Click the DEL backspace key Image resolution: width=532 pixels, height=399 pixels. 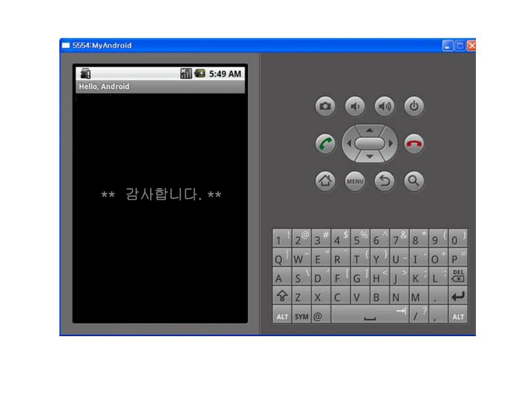(458, 276)
